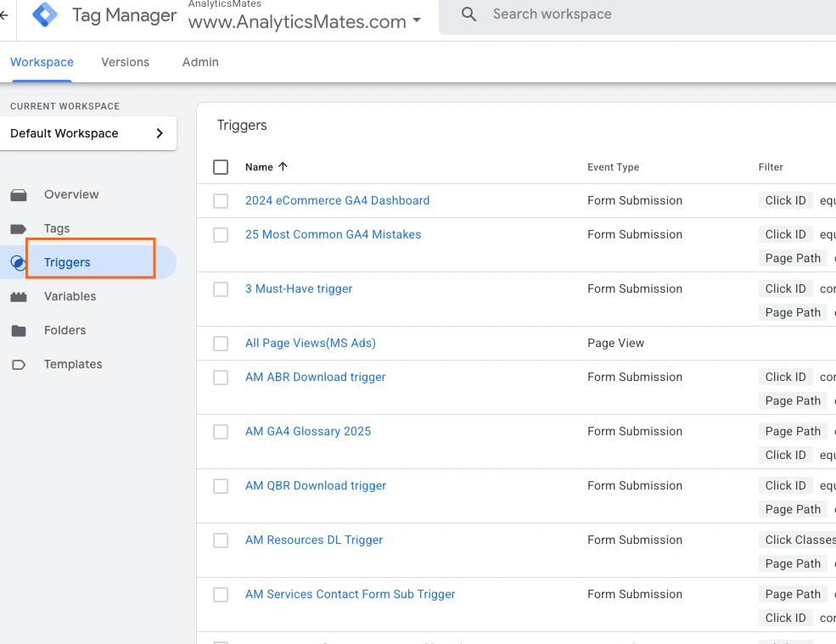Image resolution: width=836 pixels, height=644 pixels.
Task: Click the Tags label icon in sidebar
Action: (19, 229)
